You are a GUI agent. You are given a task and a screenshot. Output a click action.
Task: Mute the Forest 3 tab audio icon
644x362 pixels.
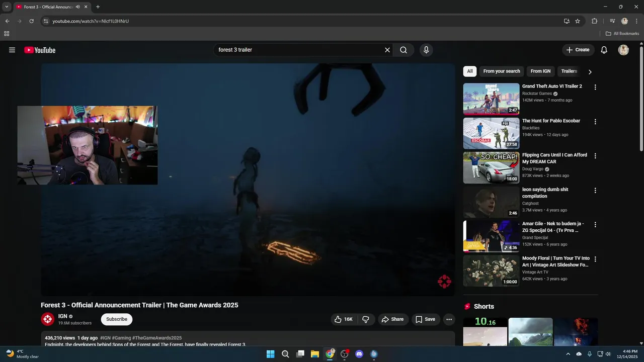tap(77, 7)
